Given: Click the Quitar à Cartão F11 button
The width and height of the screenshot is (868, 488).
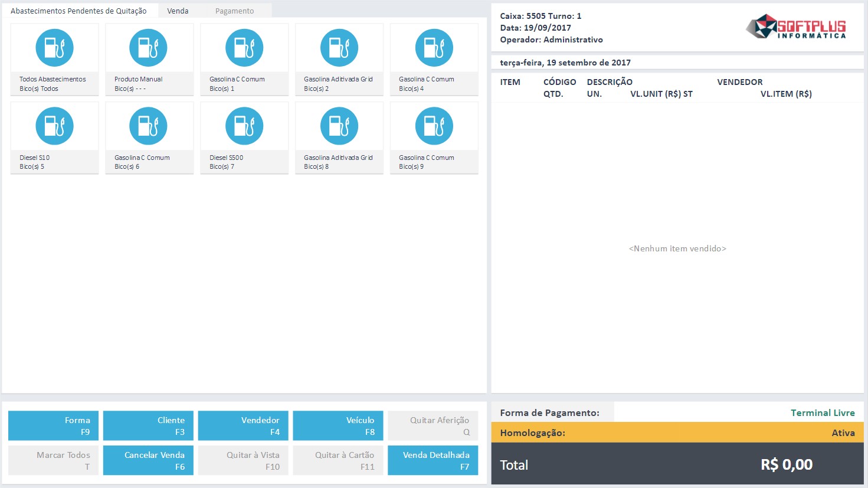Looking at the screenshot, I should click(x=338, y=460).
